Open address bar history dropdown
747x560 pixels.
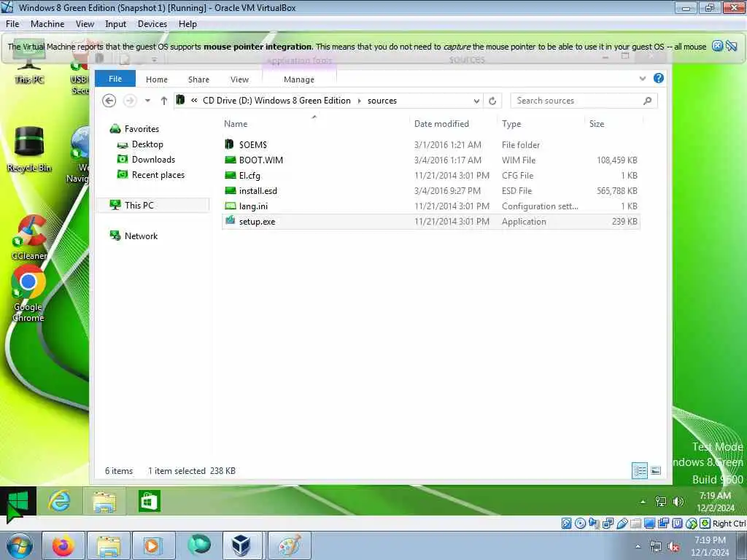[x=476, y=101]
